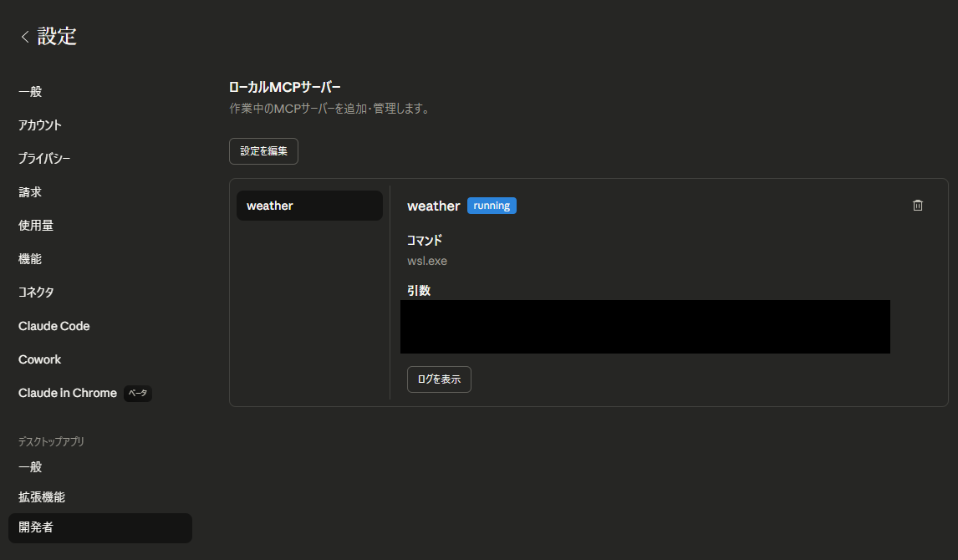Open 一般 under デスクトップアプリ section

tap(30, 467)
